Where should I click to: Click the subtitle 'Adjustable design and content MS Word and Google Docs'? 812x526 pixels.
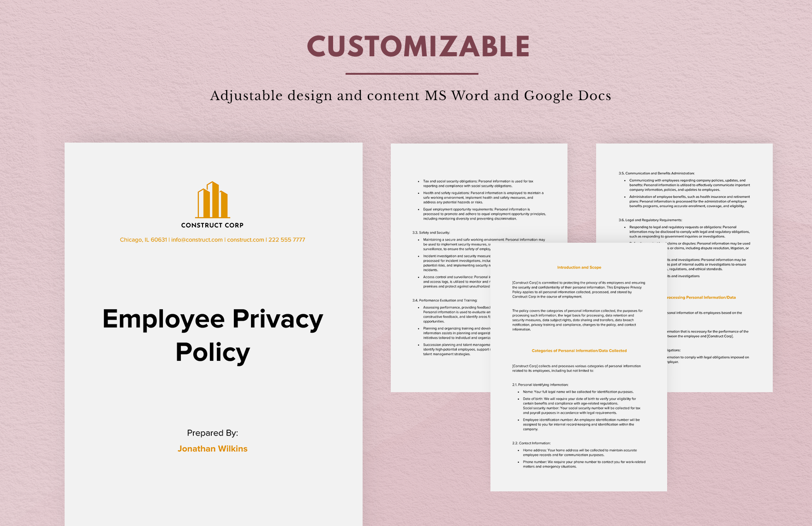(x=411, y=96)
